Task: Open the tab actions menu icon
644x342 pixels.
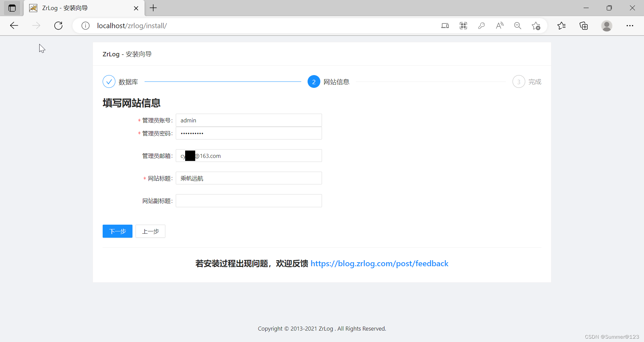Action: coord(12,8)
